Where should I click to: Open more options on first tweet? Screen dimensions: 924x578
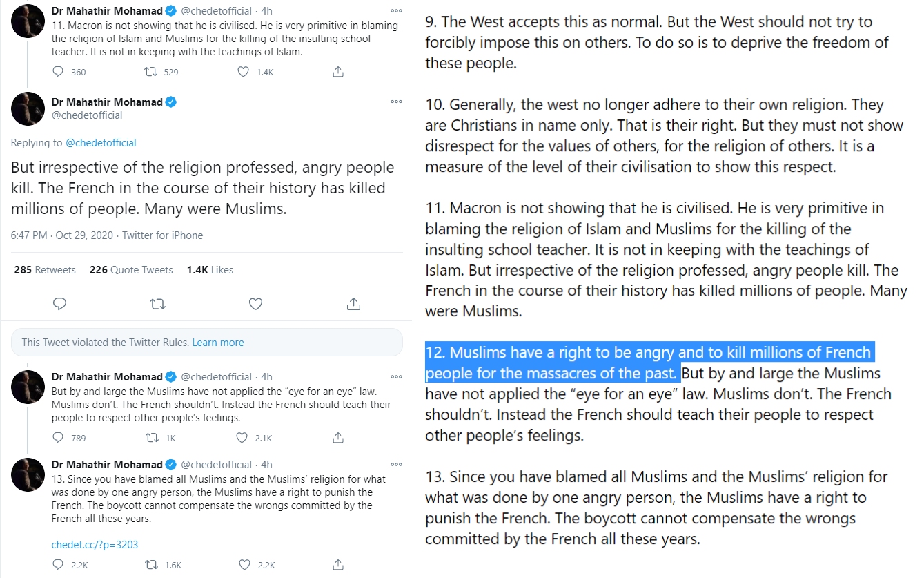coord(396,11)
